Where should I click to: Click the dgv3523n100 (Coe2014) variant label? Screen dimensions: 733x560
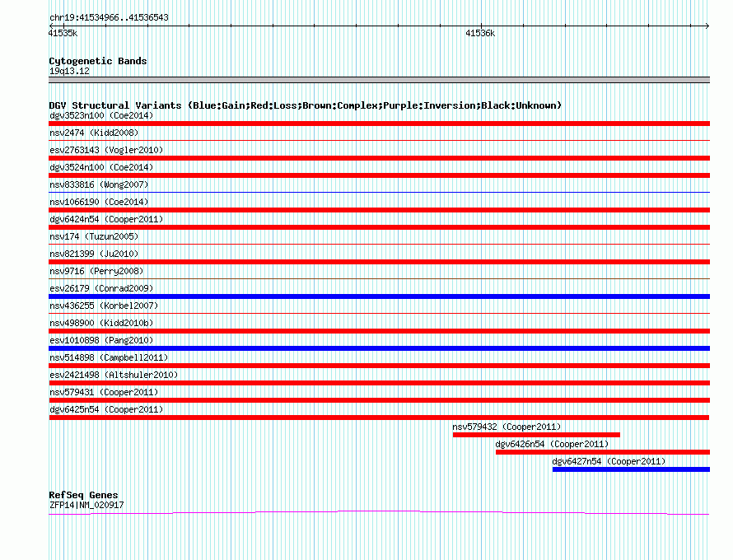click(x=101, y=115)
